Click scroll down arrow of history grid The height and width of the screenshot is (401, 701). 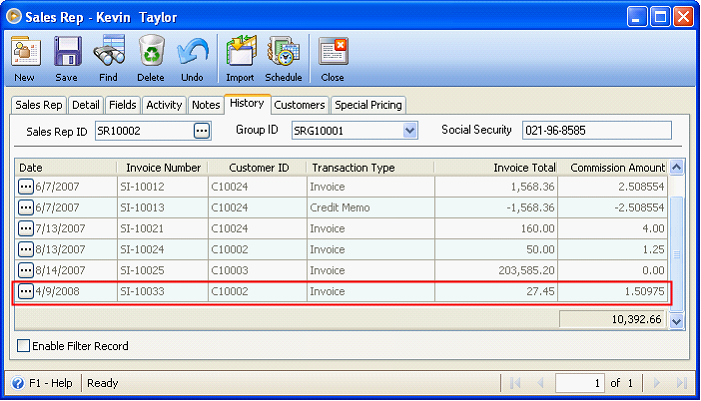(676, 321)
